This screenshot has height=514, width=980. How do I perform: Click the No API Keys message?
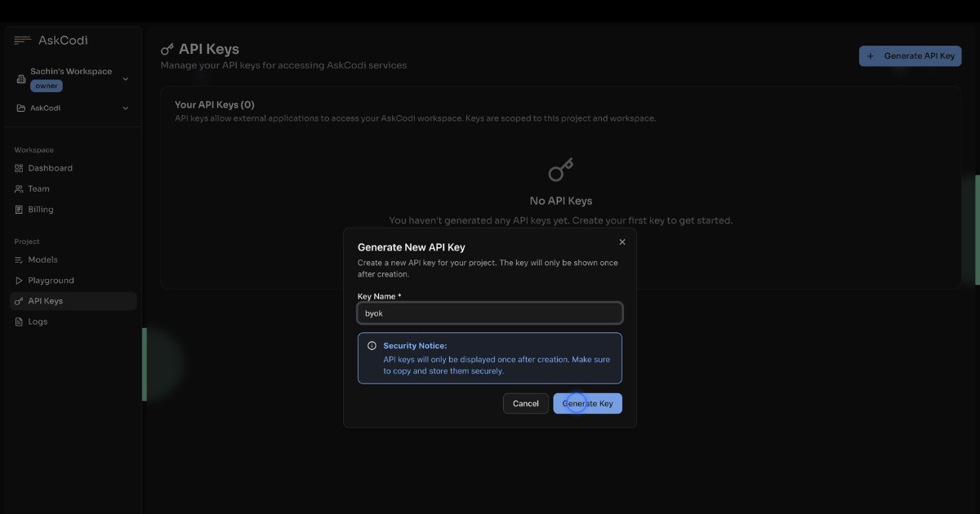561,201
